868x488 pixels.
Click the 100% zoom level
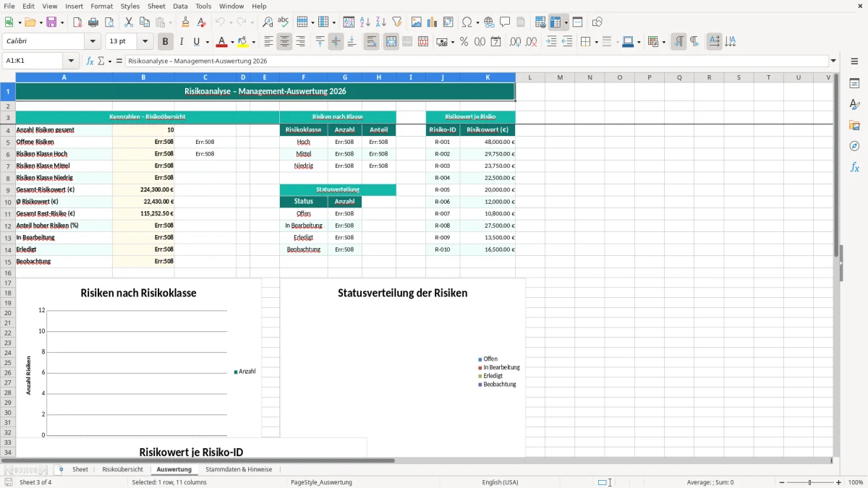click(x=856, y=482)
